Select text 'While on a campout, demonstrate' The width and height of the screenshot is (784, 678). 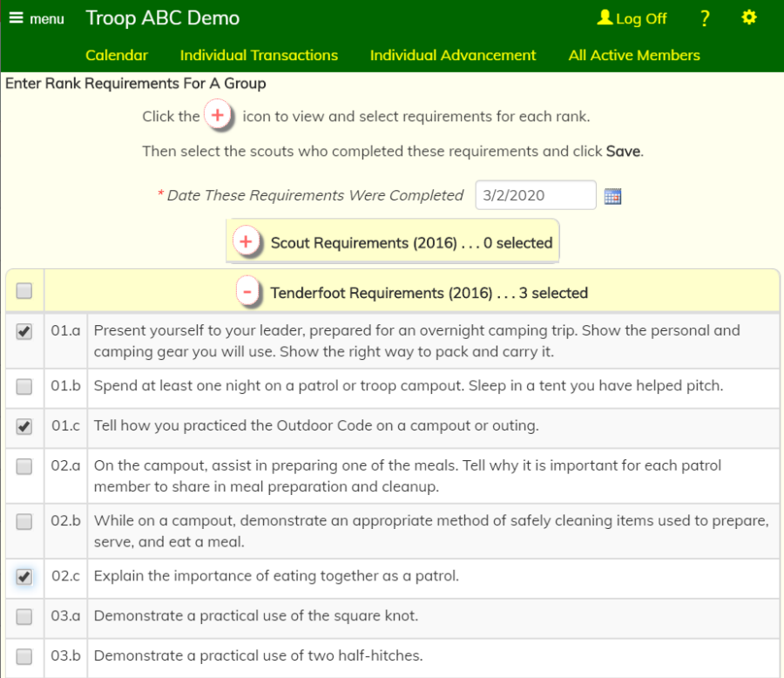210,520
